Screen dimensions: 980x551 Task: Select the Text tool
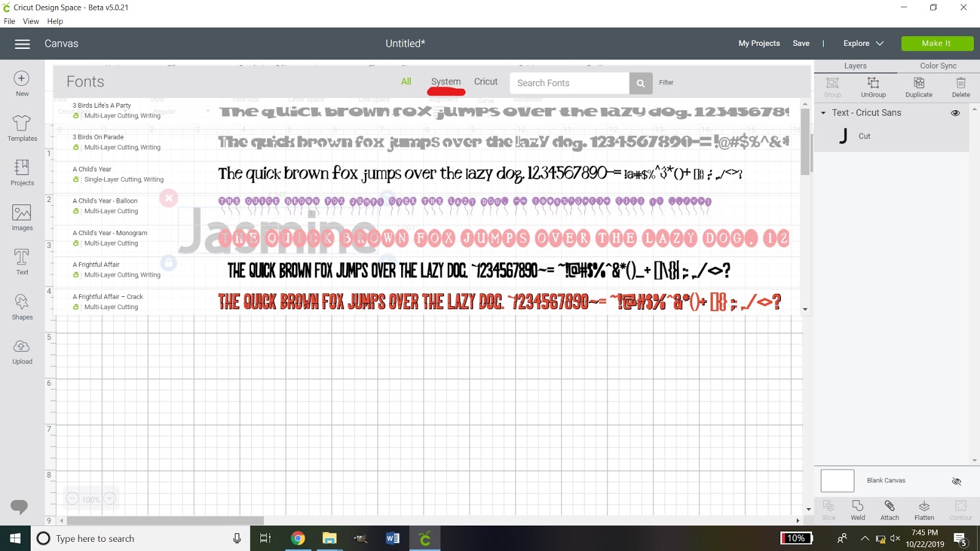click(22, 262)
